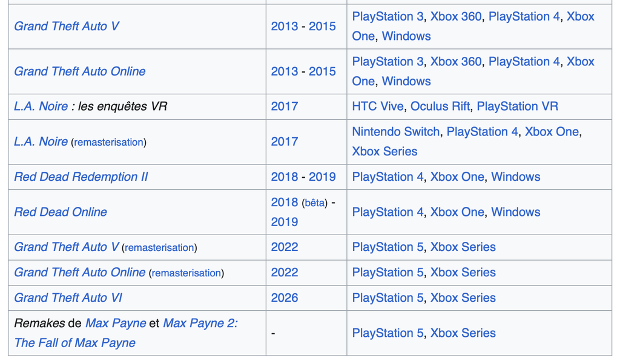Image resolution: width=620 pixels, height=364 pixels.
Task: Click remasterisation link beside Grand Theft Auto Online
Action: pyautogui.click(x=186, y=273)
